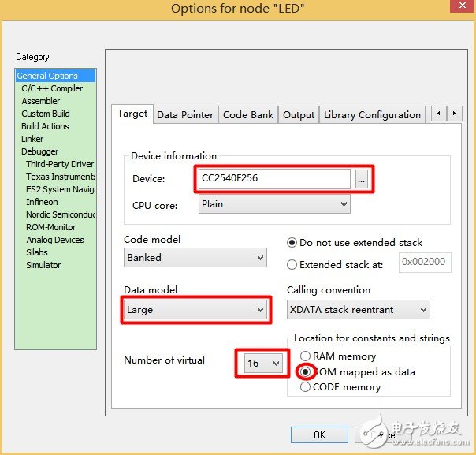Select Extended stack at option

(292, 265)
